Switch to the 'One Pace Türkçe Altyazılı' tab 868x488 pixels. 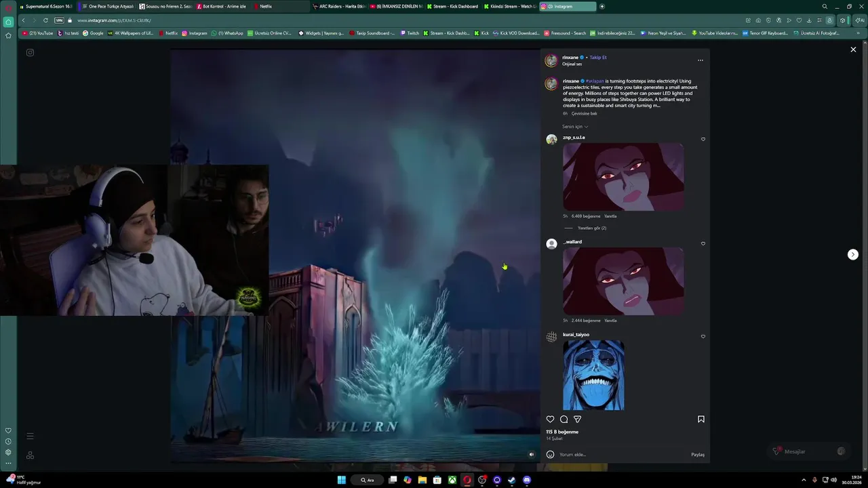tap(106, 6)
